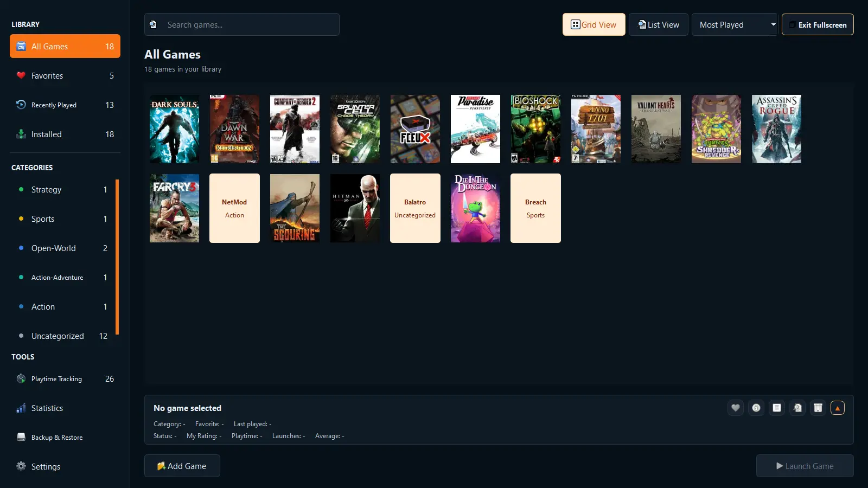Select the Die in the Dungeon cover

click(475, 208)
